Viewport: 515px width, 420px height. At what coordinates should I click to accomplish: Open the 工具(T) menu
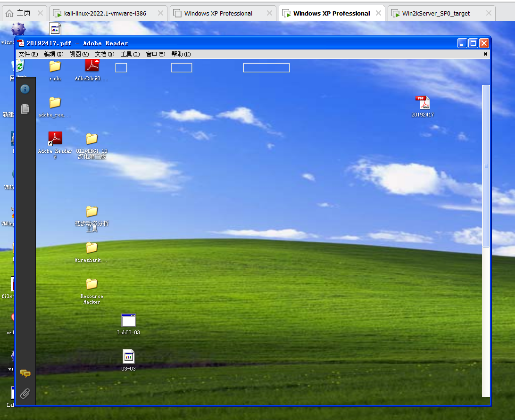[130, 54]
